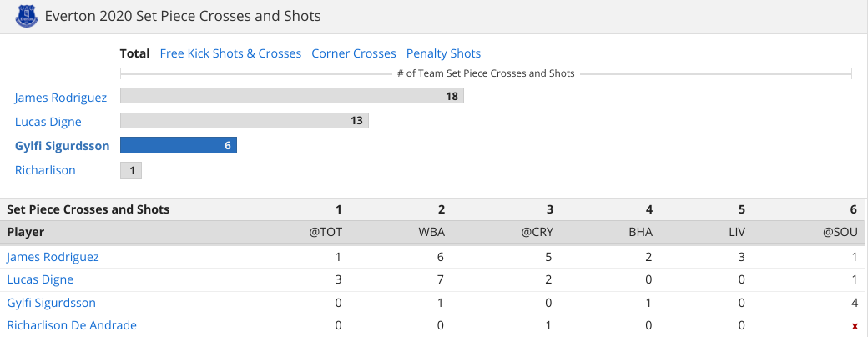View the Penalty Shots tab
868x337 pixels.
pos(443,53)
